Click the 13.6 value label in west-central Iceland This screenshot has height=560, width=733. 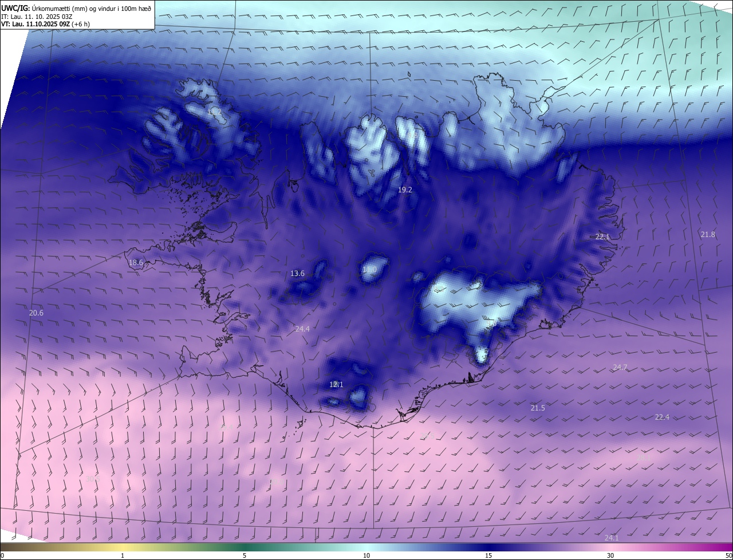click(297, 273)
